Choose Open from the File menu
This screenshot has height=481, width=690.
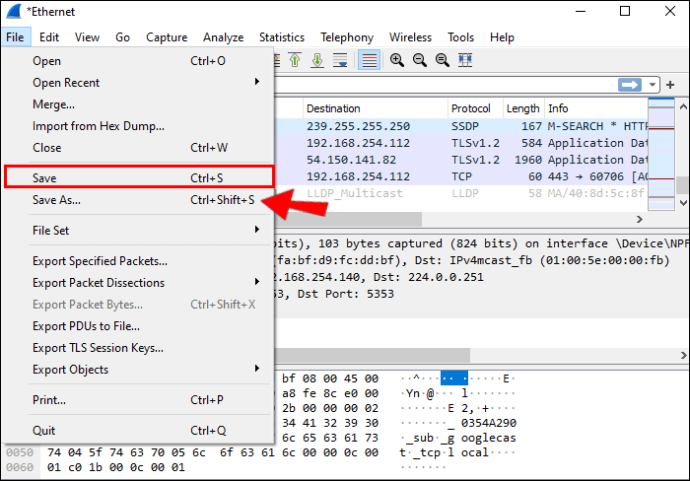click(x=139, y=61)
